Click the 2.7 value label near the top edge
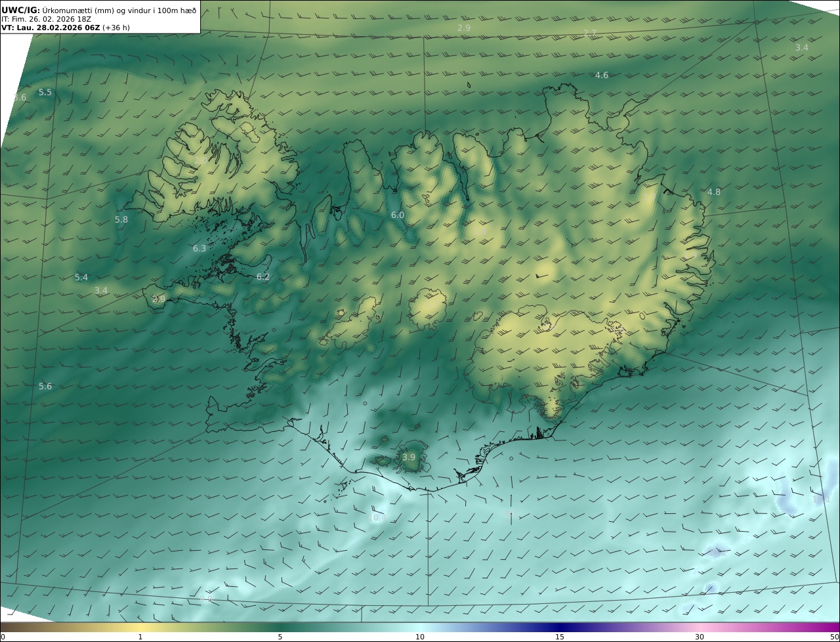This screenshot has height=642, width=840. click(590, 33)
